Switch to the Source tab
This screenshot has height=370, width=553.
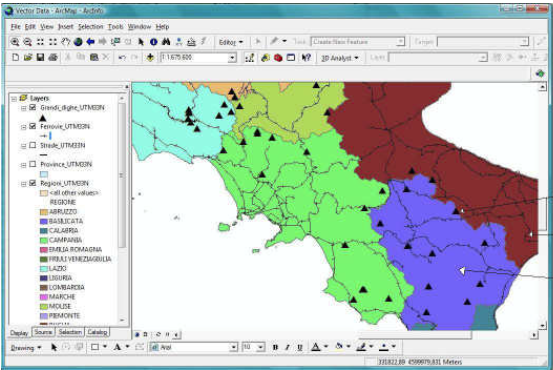click(x=43, y=332)
